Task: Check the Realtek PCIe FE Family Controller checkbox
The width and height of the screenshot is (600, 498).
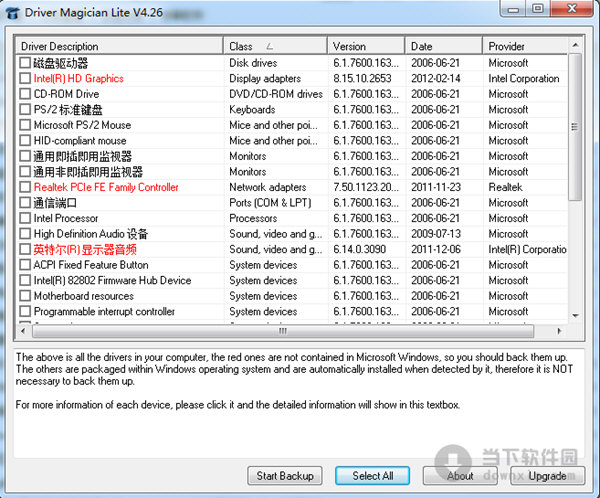Action: tap(25, 187)
